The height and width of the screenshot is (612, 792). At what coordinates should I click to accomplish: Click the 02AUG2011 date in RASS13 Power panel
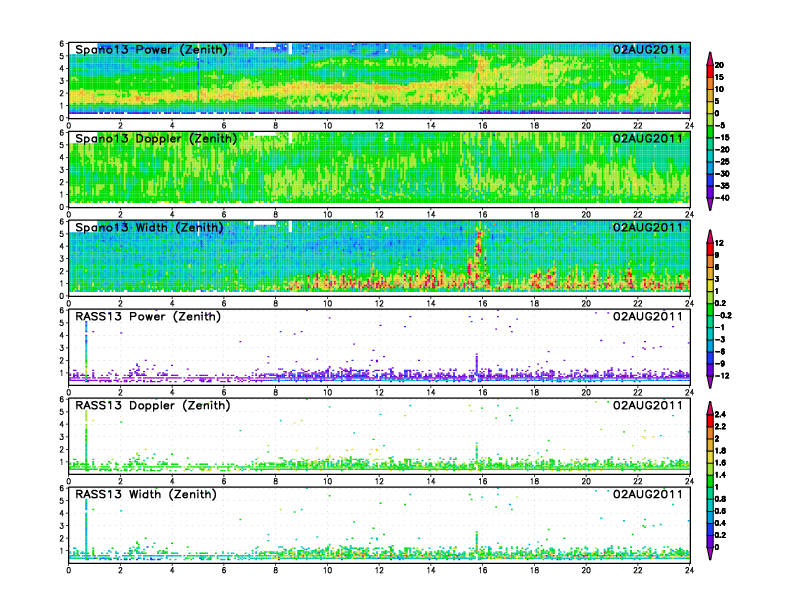[x=648, y=317]
